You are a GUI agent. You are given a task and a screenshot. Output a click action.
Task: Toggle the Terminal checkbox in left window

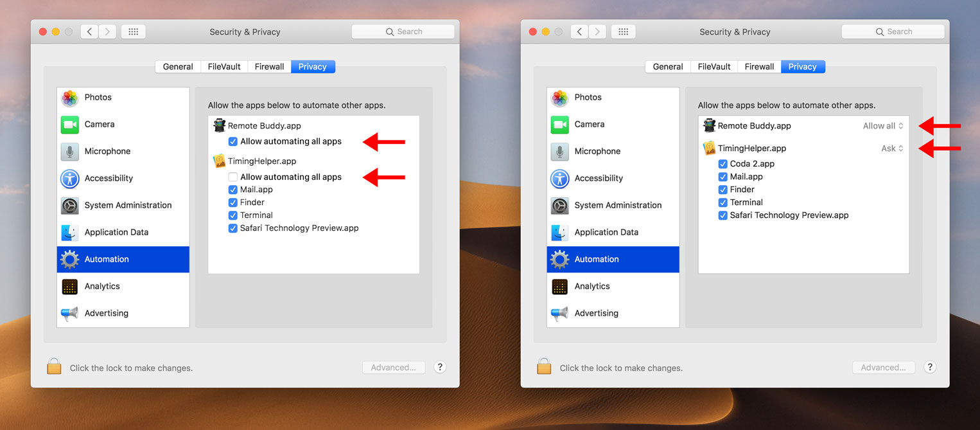233,215
